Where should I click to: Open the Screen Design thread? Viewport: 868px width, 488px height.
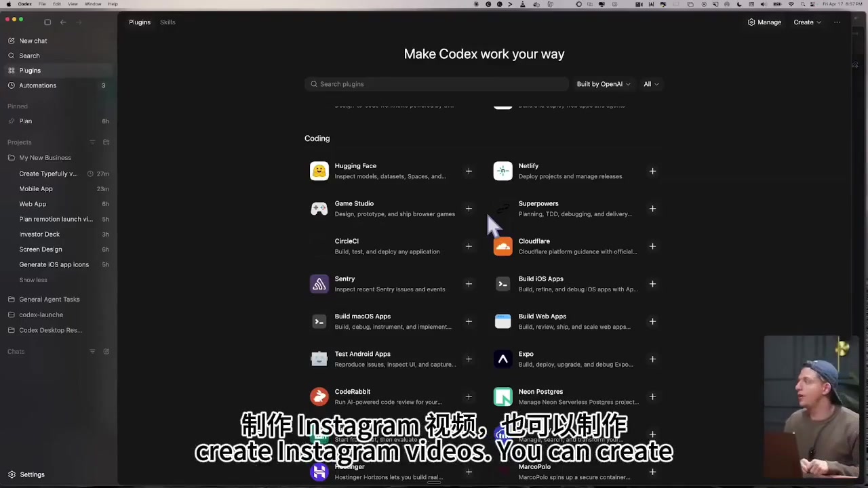click(58, 249)
